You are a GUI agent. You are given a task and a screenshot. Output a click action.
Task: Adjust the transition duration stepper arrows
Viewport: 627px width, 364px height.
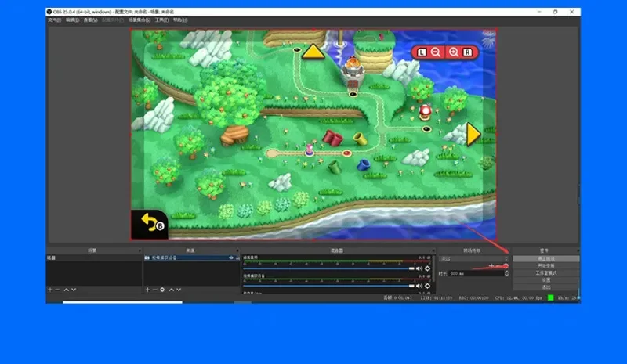pyautogui.click(x=506, y=273)
